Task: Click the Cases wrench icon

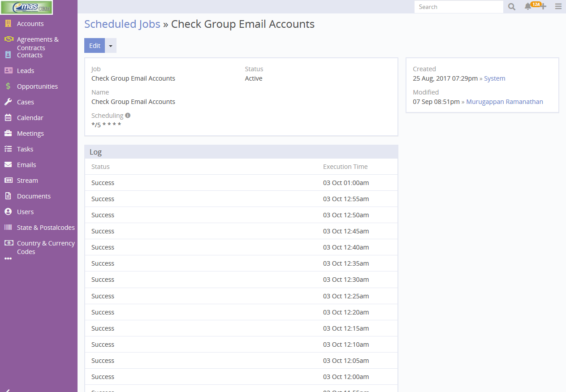Action: [x=8, y=102]
